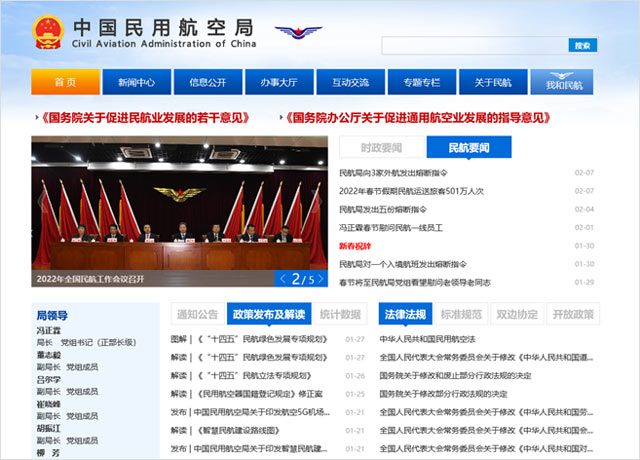This screenshot has height=460, width=640.
Task: Open news 冯正霖春节慰问民航一线员工
Action: tap(391, 228)
